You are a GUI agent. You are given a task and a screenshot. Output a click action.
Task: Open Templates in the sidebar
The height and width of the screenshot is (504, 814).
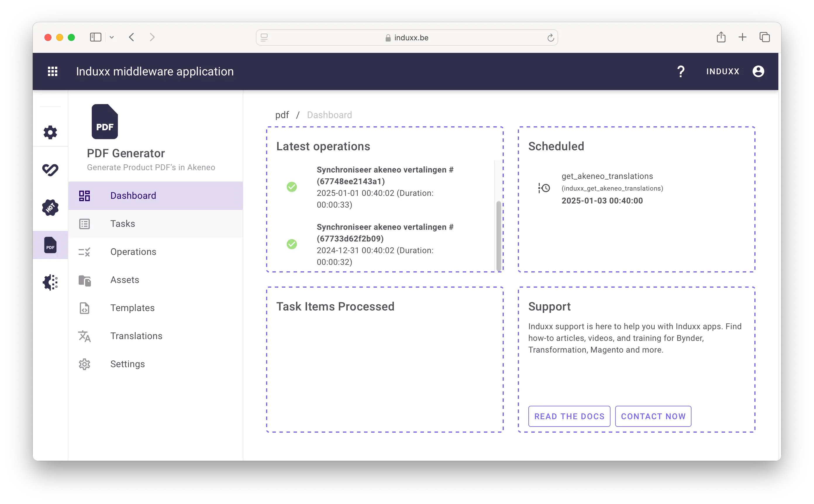pos(132,308)
